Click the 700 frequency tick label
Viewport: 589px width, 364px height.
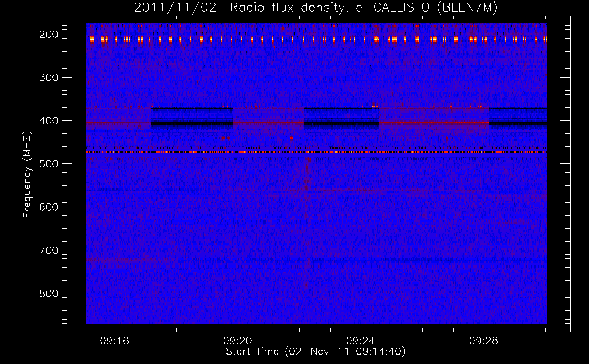point(49,250)
